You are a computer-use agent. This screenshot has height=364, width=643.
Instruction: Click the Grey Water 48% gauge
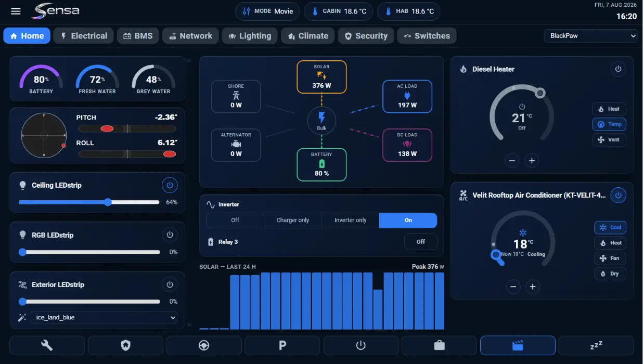[x=153, y=79]
